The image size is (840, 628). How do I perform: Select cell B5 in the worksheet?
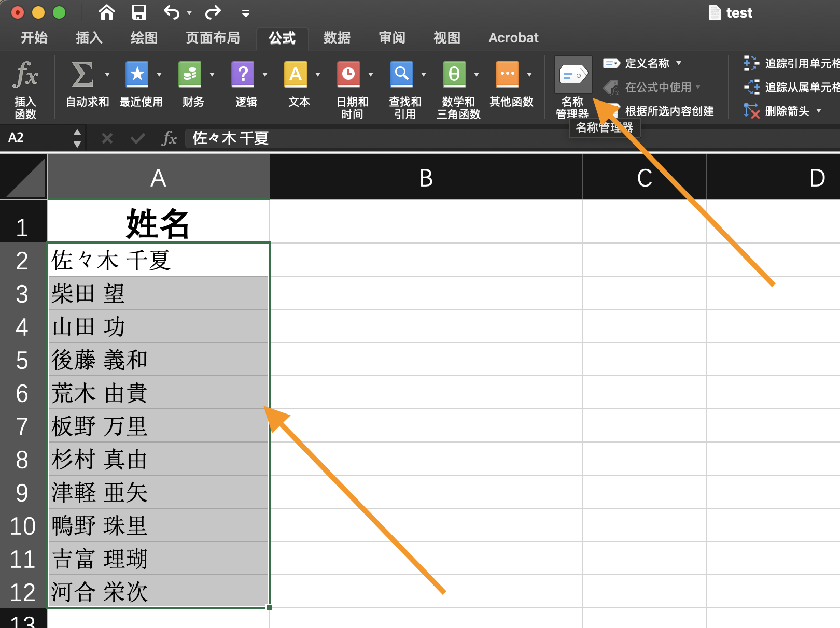pyautogui.click(x=425, y=360)
